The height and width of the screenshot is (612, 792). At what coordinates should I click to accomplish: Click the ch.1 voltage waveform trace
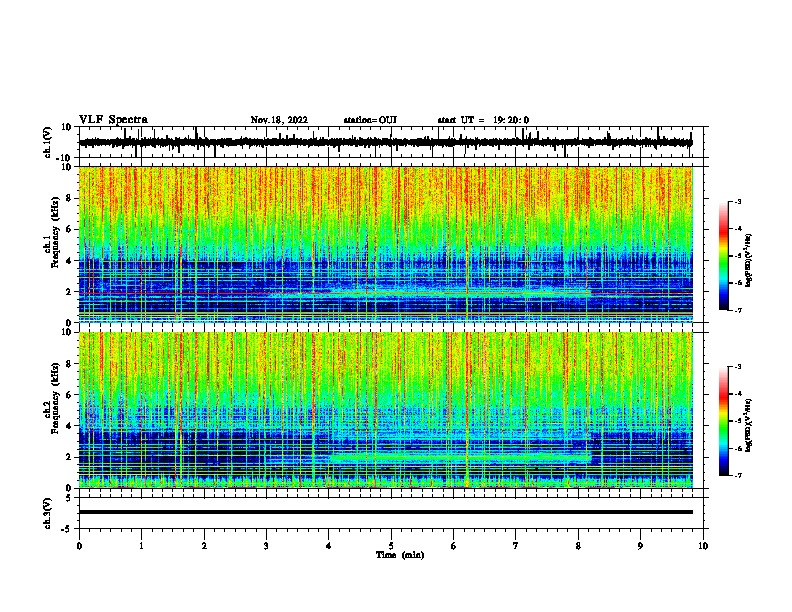(x=385, y=142)
